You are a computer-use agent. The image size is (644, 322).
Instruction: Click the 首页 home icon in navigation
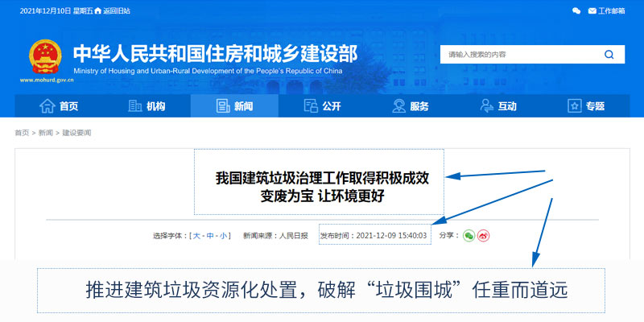coord(47,106)
